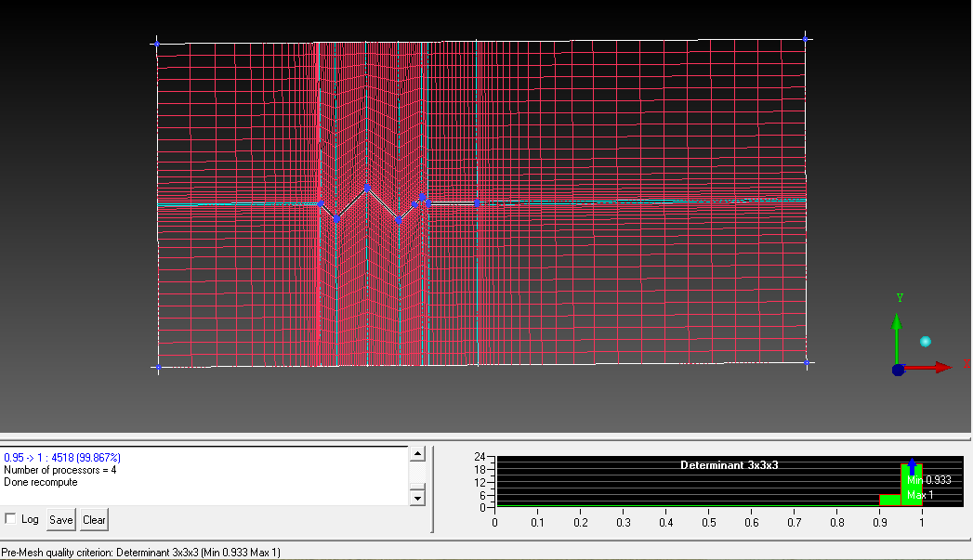Toggle the Log checkbox
This screenshot has width=973, height=560.
point(10,520)
